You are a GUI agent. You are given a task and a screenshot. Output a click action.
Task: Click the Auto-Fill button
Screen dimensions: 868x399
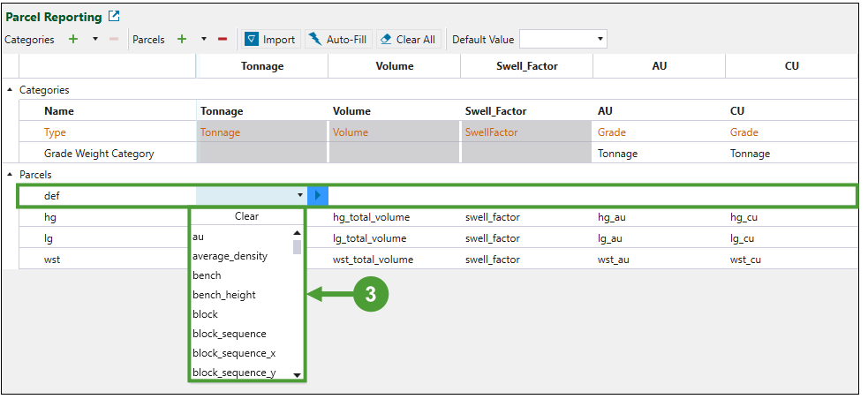click(x=337, y=39)
